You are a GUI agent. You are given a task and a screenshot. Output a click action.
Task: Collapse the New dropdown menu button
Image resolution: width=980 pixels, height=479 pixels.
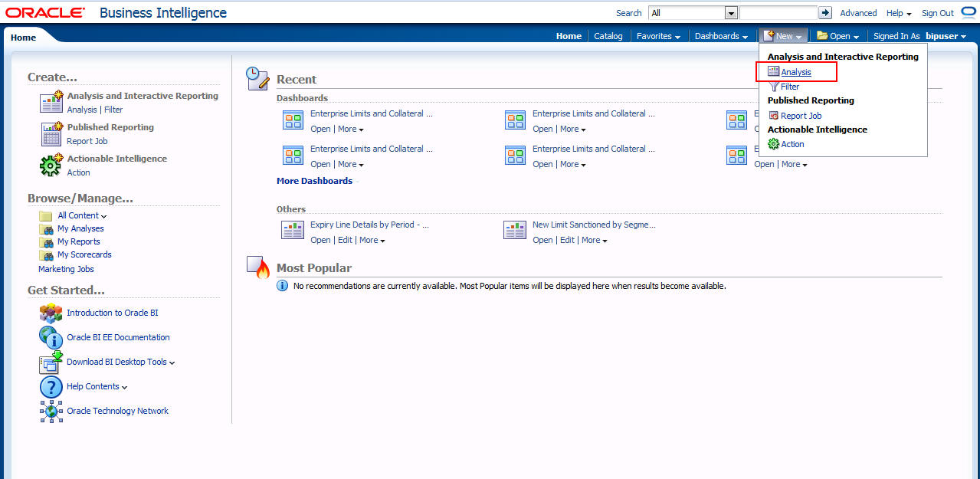pyautogui.click(x=782, y=36)
